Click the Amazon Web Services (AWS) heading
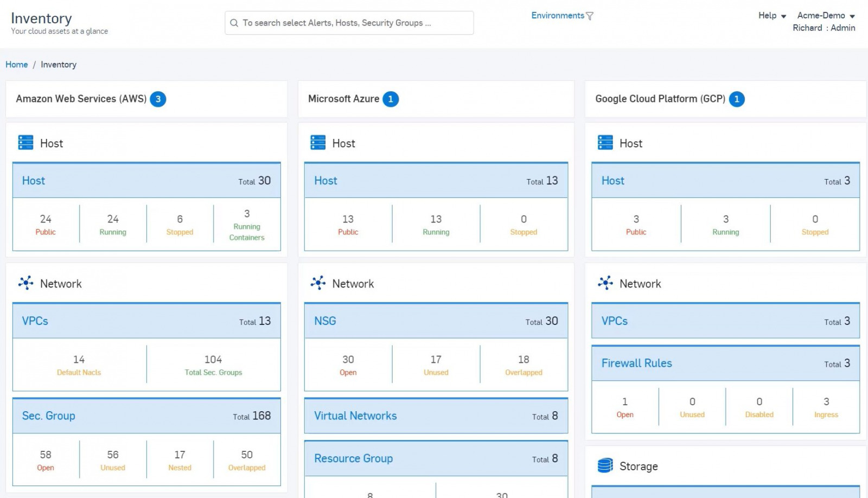The width and height of the screenshot is (868, 498). coord(81,99)
